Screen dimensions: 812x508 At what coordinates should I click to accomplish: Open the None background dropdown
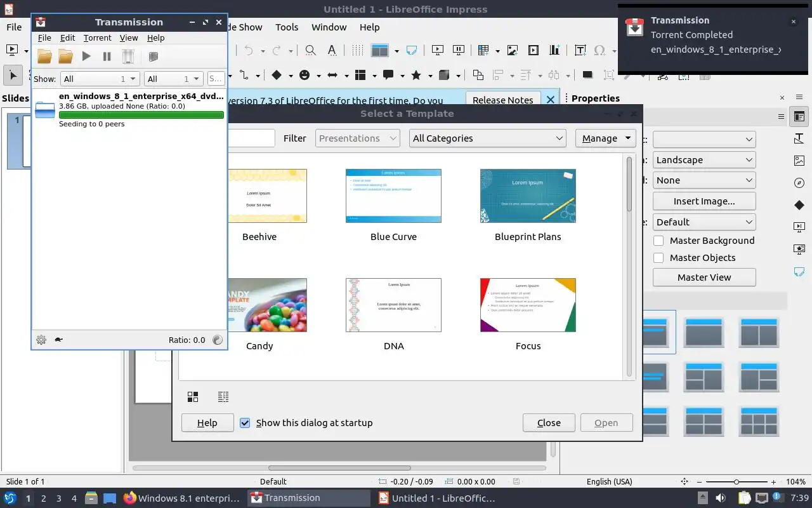pyautogui.click(x=704, y=180)
